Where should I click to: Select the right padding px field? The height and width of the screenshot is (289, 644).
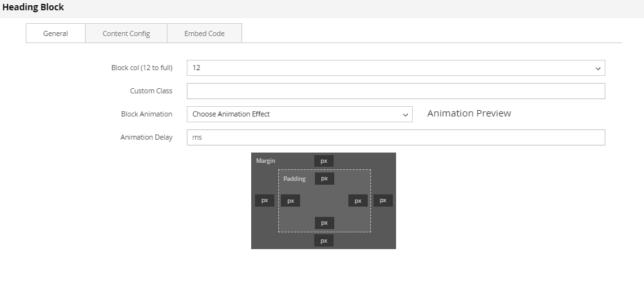358,201
